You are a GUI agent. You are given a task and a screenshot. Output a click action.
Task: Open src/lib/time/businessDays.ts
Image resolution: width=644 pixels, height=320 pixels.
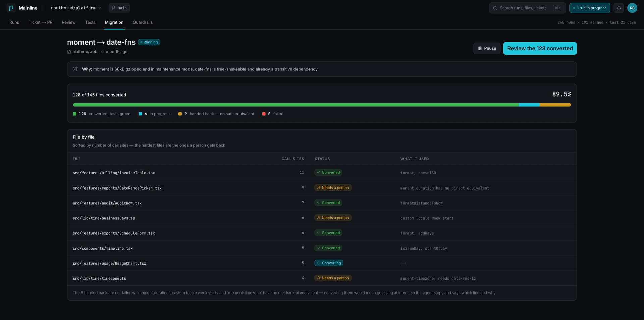pos(104,218)
